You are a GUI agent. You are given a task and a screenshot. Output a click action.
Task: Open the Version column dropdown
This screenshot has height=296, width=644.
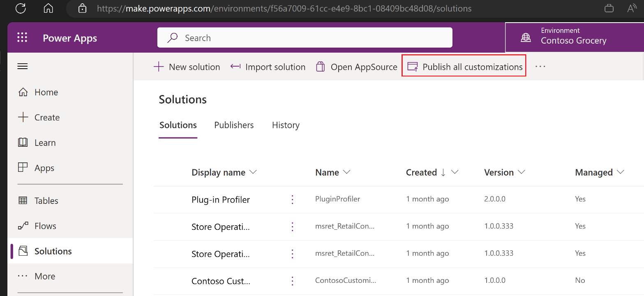click(521, 172)
